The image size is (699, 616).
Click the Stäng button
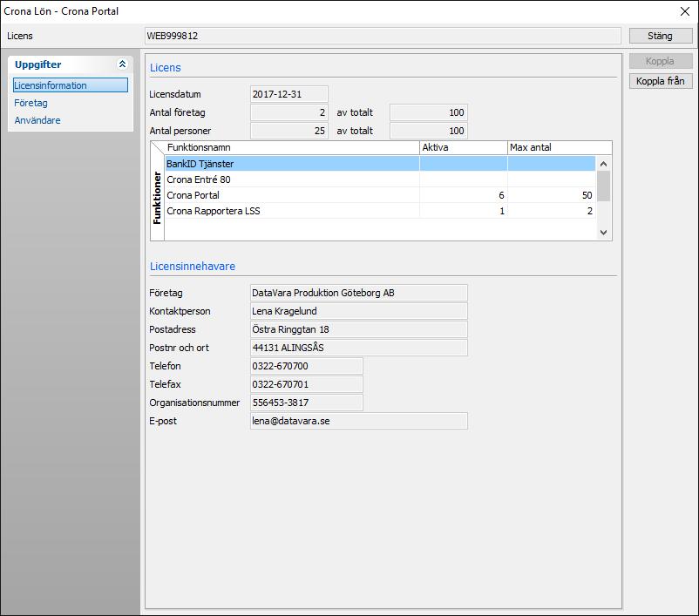pos(661,36)
